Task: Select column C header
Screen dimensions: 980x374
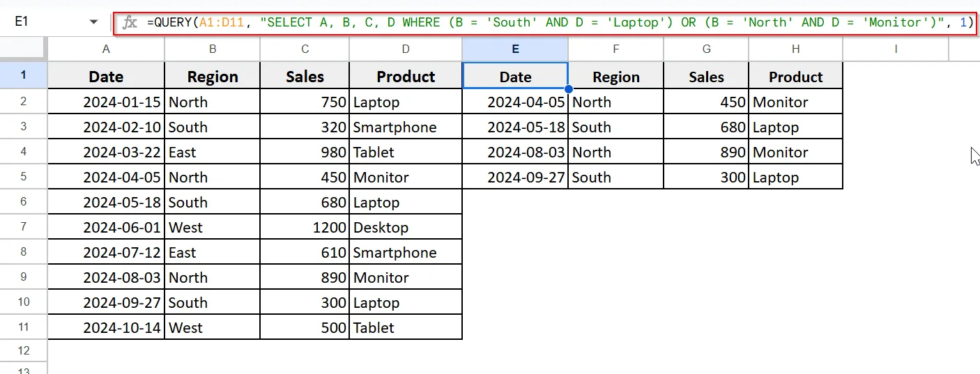Action: coord(305,49)
